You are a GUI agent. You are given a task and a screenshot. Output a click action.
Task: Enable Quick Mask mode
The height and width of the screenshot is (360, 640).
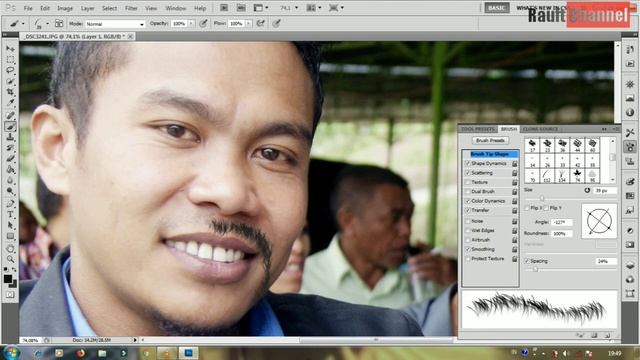[x=10, y=294]
